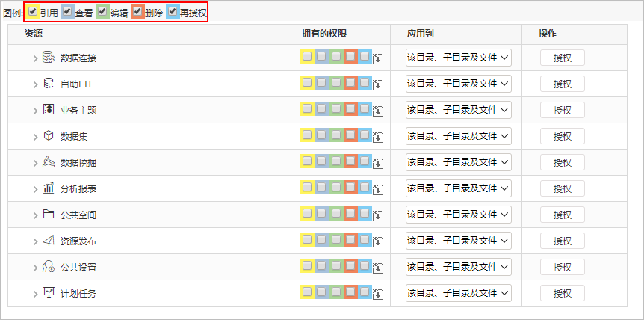Check yellow 引用 permission for 分析报表
This screenshot has height=320, width=644.
(307, 188)
